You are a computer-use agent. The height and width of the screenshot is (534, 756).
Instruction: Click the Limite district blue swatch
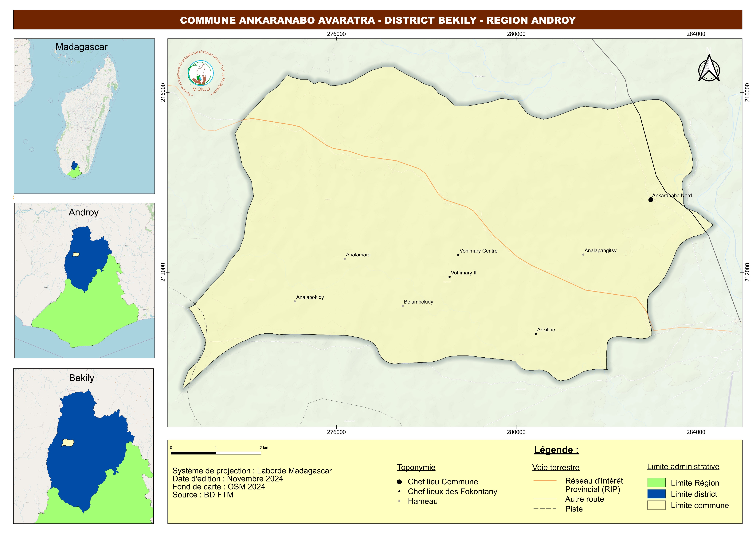[x=656, y=494]
